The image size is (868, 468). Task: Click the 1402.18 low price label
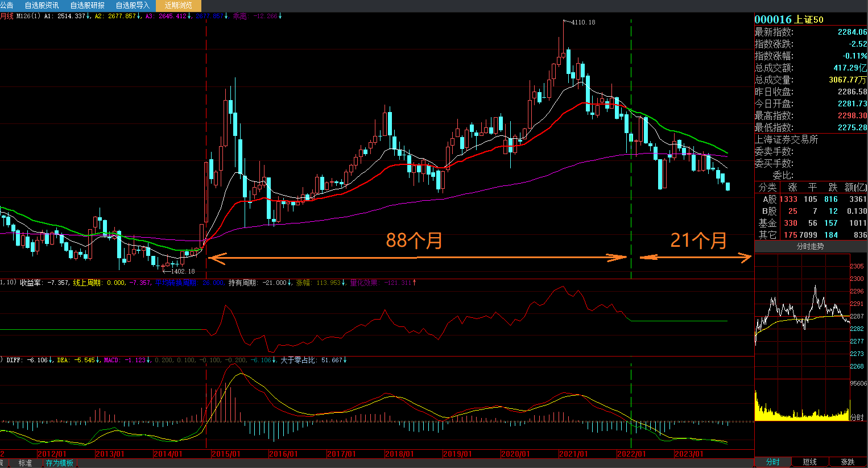(183, 271)
